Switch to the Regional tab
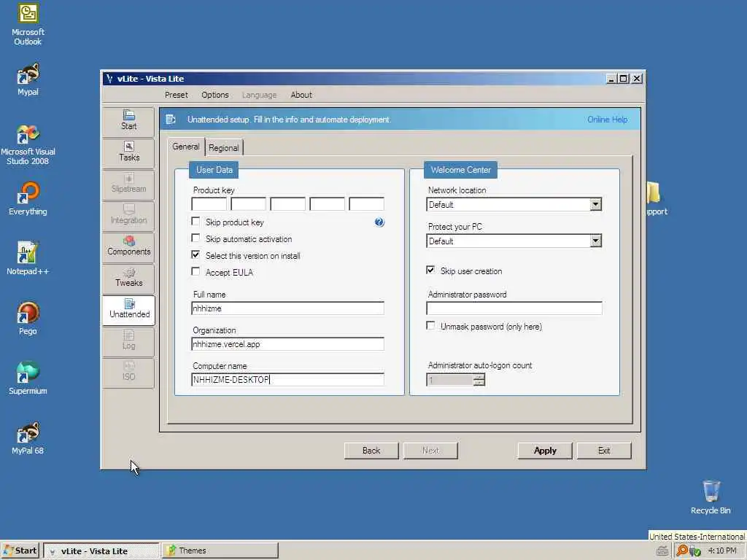 [x=223, y=147]
